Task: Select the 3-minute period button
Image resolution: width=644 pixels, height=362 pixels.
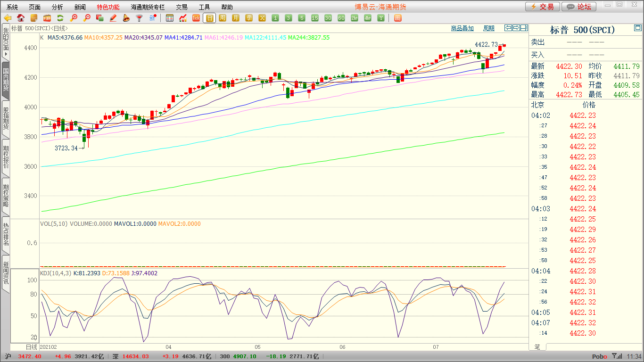Action: point(289,18)
